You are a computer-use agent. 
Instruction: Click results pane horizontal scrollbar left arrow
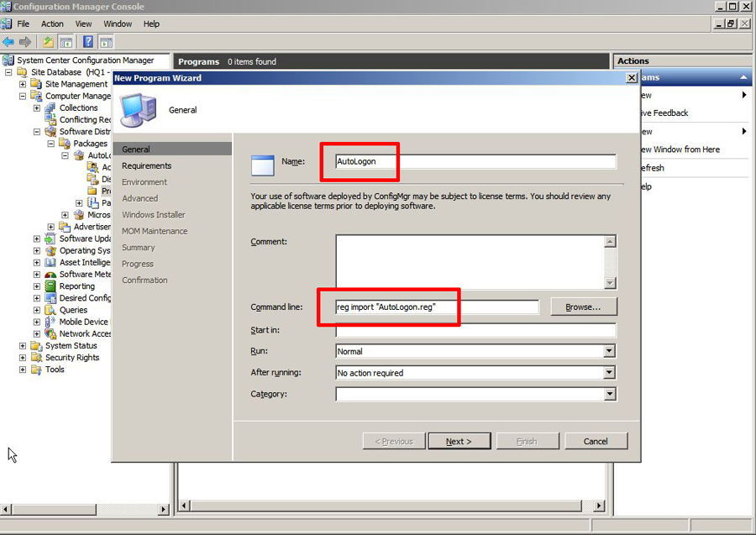click(184, 506)
